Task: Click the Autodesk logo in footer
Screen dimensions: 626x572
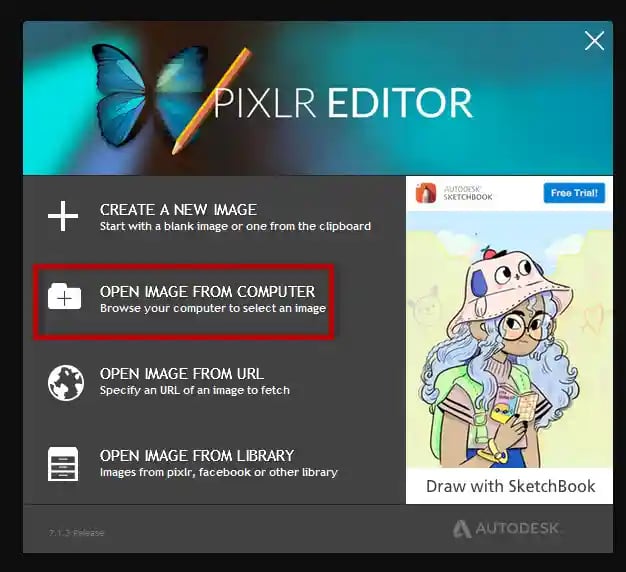Action: point(505,528)
